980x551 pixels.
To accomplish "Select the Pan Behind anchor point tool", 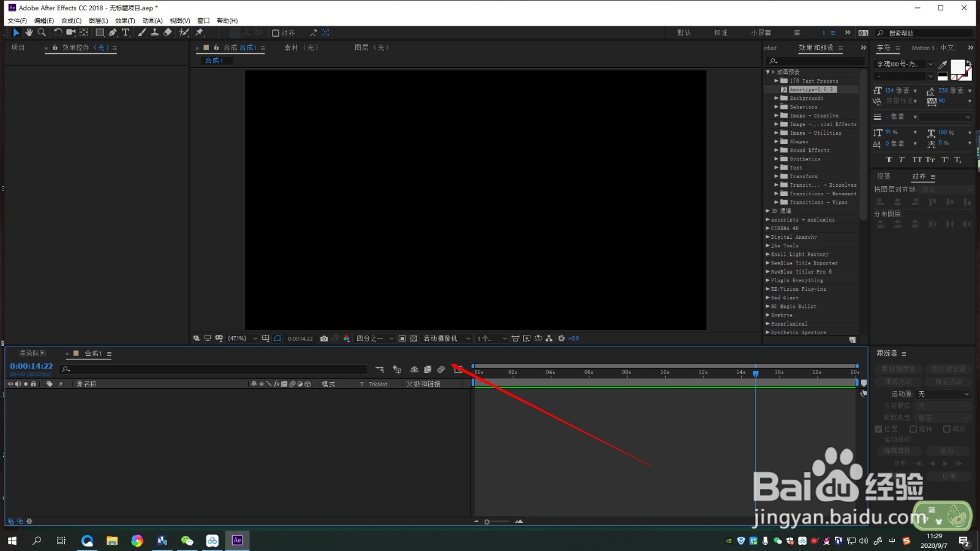I will pos(84,32).
